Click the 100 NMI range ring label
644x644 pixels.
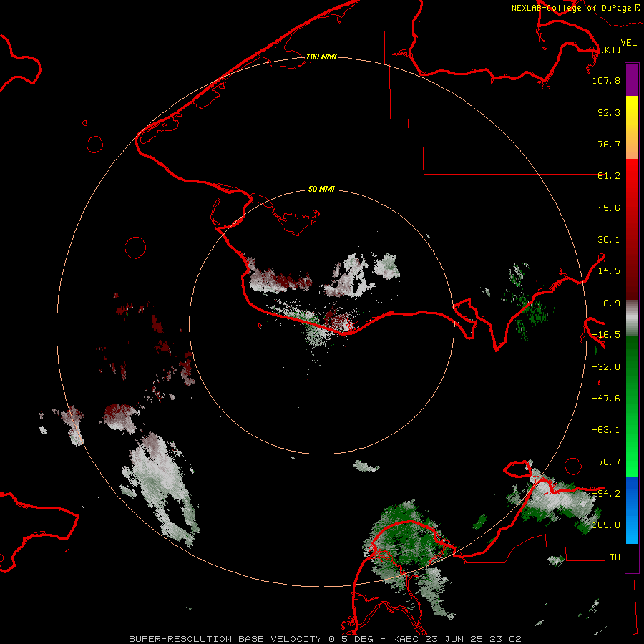pyautogui.click(x=321, y=57)
